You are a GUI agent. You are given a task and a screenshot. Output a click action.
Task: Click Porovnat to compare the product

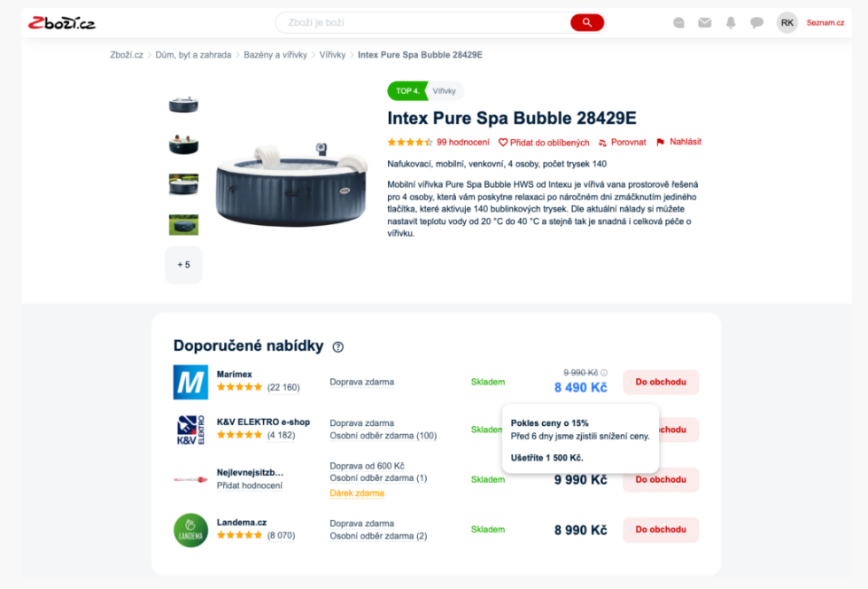coord(622,143)
